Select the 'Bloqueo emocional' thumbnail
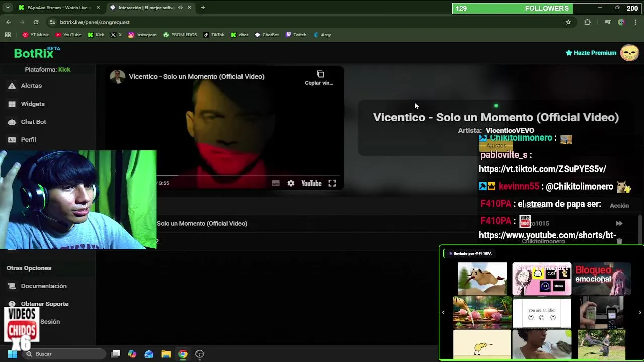This screenshot has width=644, height=362. click(x=601, y=279)
